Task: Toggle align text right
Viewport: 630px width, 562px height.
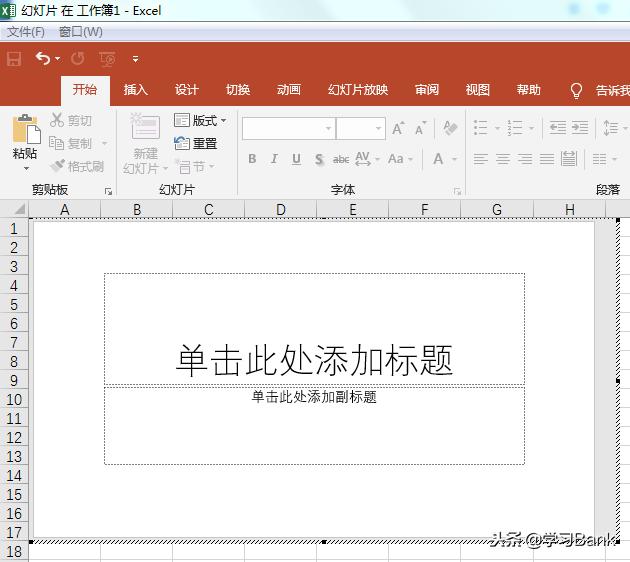Action: click(x=525, y=159)
